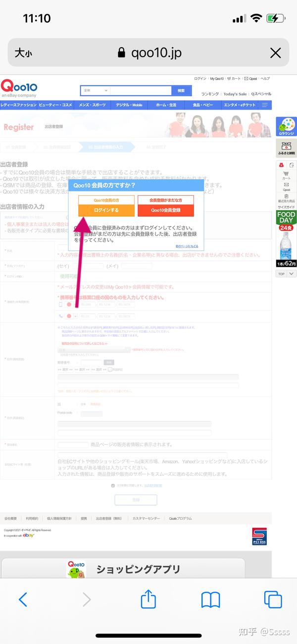Viewport: 297px width, 644px height.
Task: Open the Today's Sale link
Action: (235, 94)
